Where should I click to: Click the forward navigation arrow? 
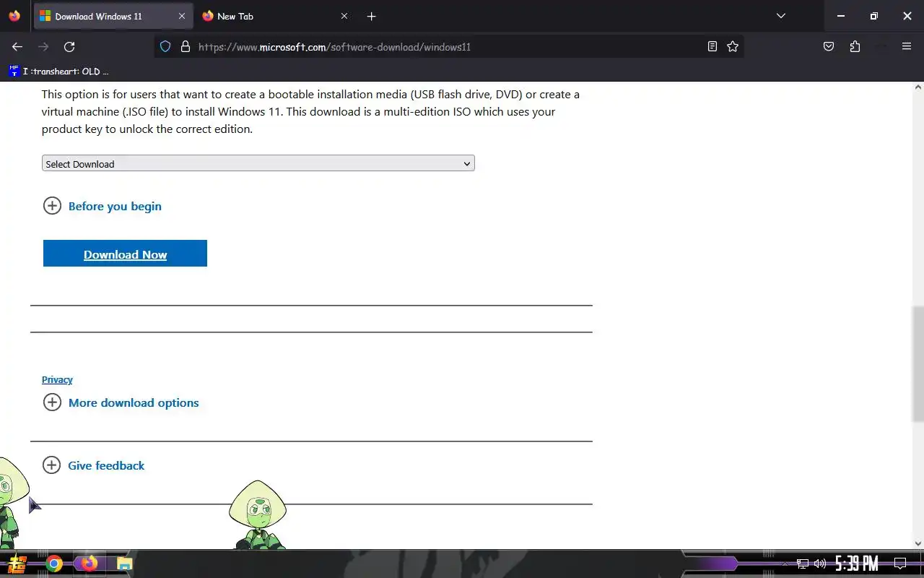pos(43,47)
